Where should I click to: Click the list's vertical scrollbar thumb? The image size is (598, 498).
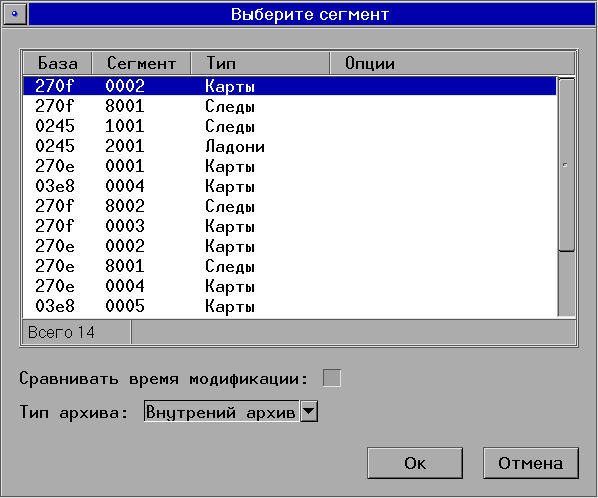click(566, 165)
